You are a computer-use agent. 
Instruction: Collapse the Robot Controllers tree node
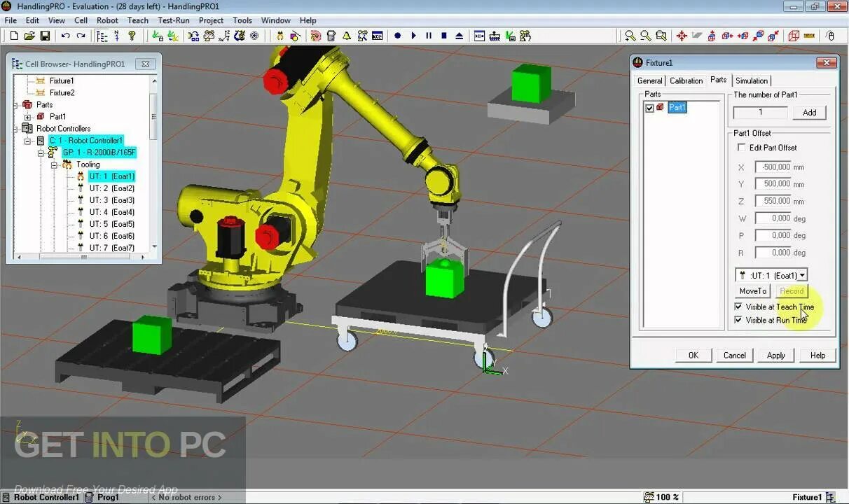click(16, 129)
